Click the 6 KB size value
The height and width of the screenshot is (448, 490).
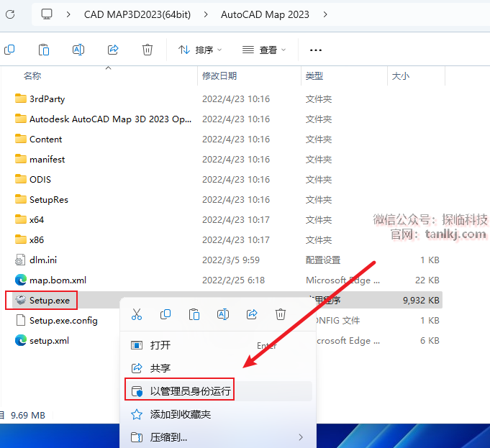coord(430,341)
